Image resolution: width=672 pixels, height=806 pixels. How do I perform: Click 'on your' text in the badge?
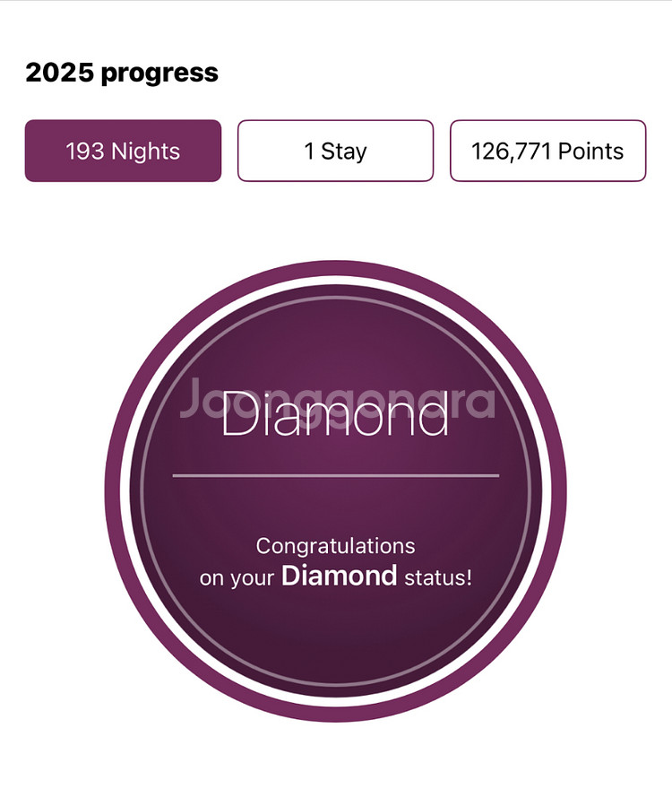[x=237, y=577]
